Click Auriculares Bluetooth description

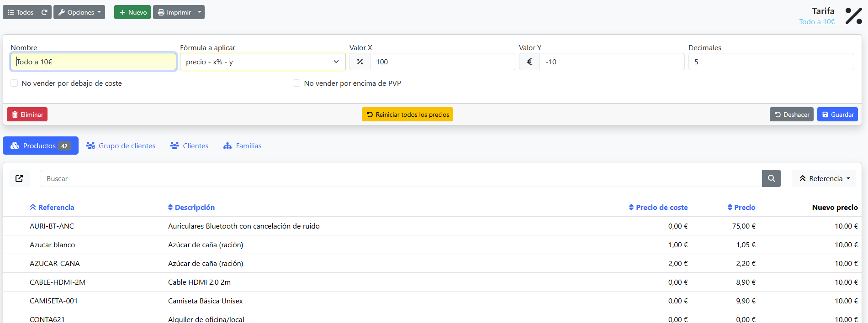click(244, 226)
